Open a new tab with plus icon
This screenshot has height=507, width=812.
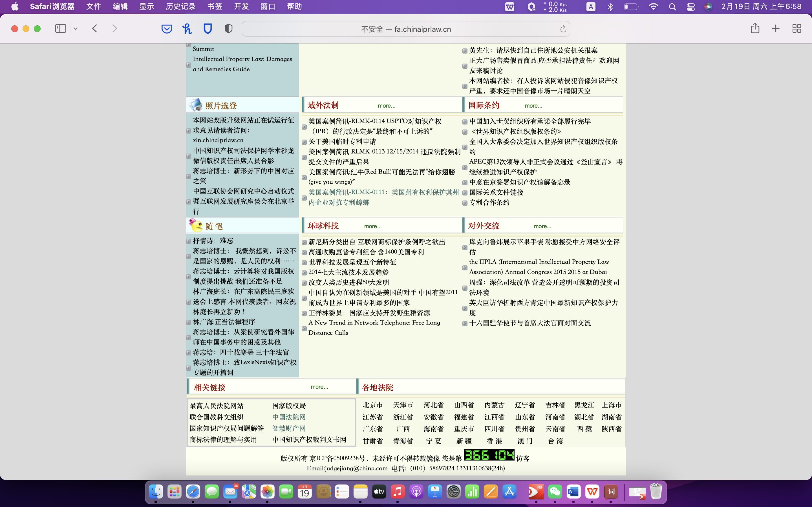click(775, 28)
